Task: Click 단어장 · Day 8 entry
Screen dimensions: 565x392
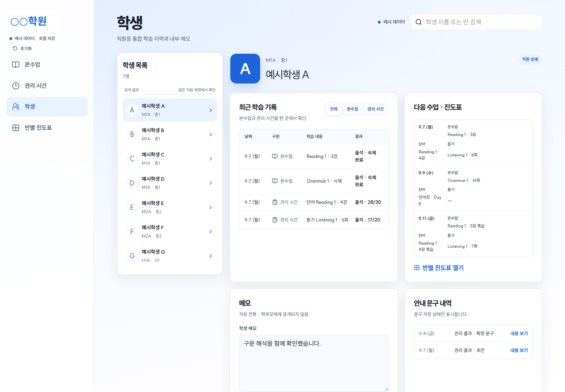Action: click(x=430, y=201)
